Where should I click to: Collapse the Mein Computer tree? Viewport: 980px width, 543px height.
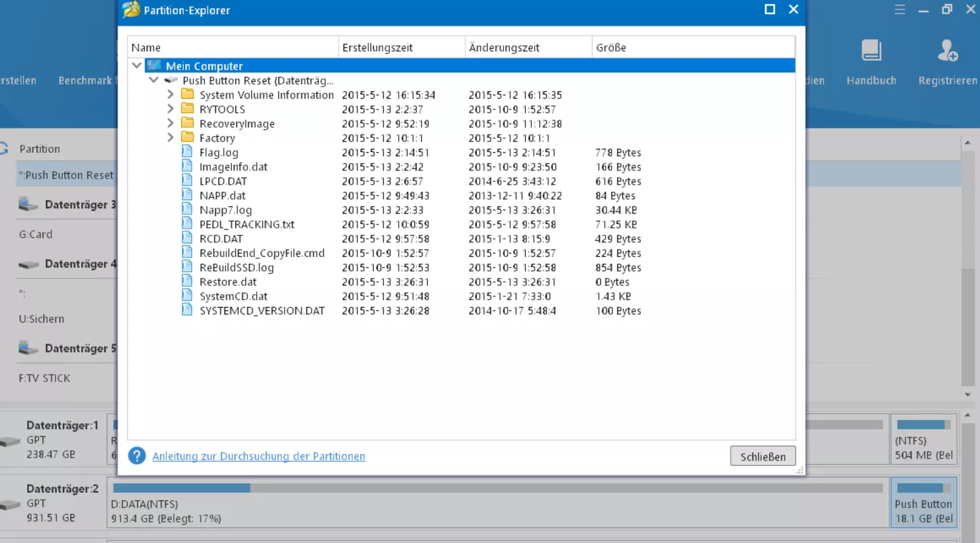137,66
